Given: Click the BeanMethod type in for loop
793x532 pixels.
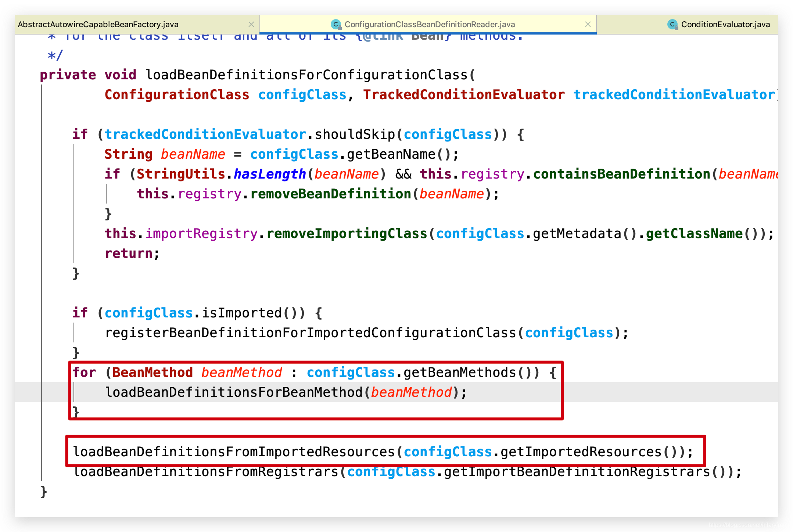Looking at the screenshot, I should [x=152, y=372].
